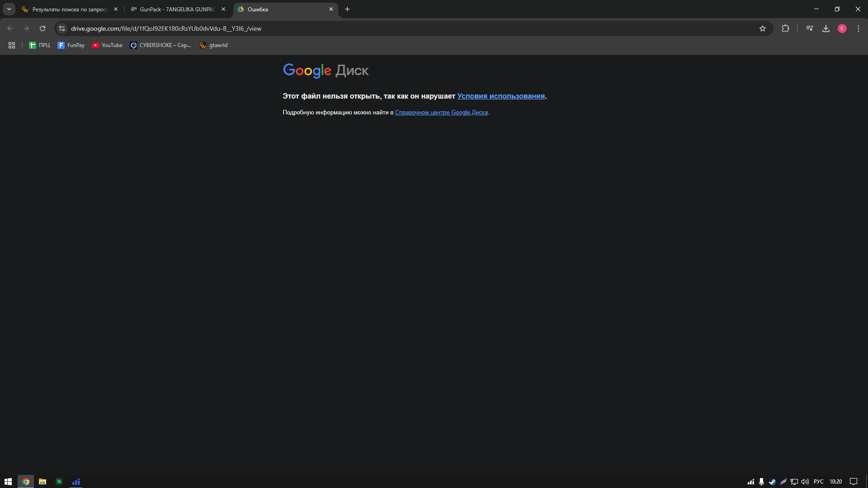Click the Steam tray icon
Image resolution: width=868 pixels, height=488 pixels.
click(773, 482)
